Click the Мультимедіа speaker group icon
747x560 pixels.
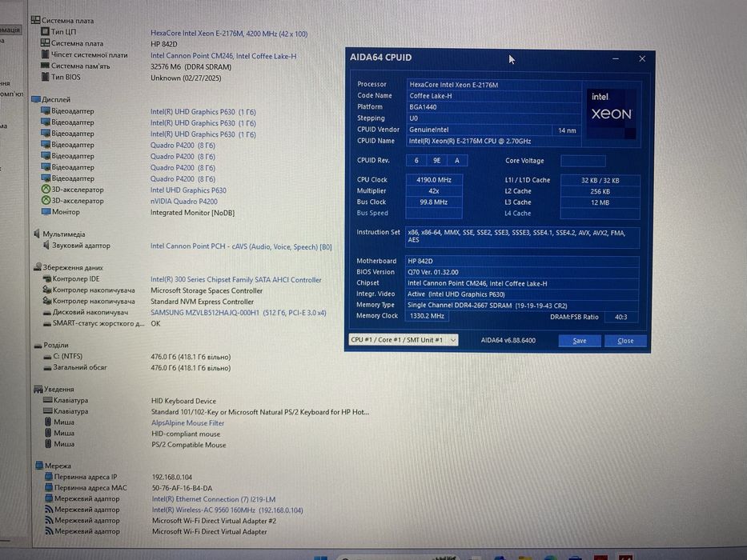(37, 234)
